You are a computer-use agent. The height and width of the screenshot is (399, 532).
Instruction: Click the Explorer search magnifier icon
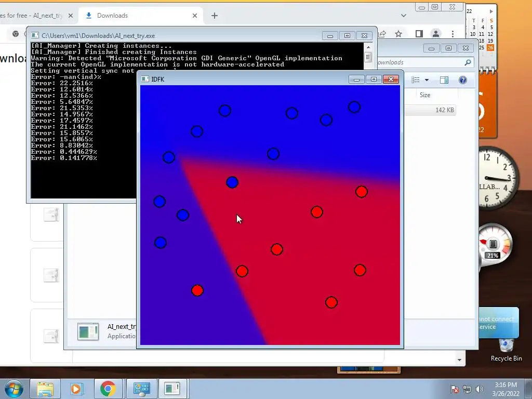[468, 62]
